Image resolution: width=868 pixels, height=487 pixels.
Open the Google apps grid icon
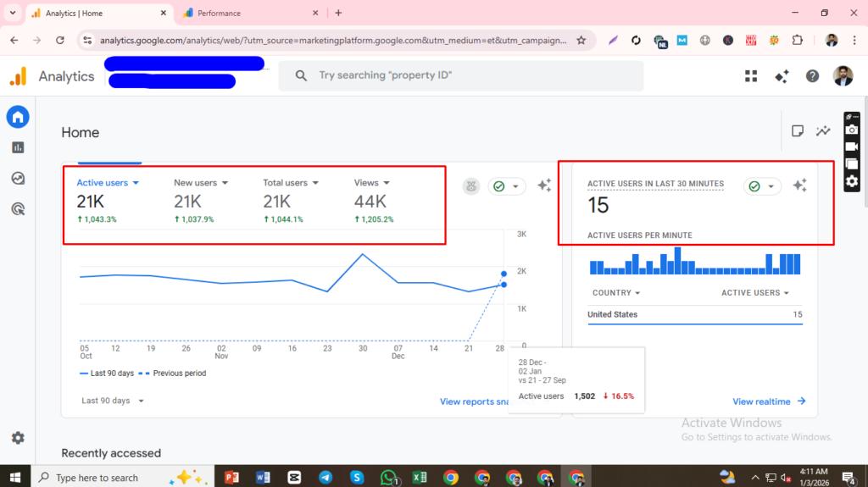tap(751, 76)
